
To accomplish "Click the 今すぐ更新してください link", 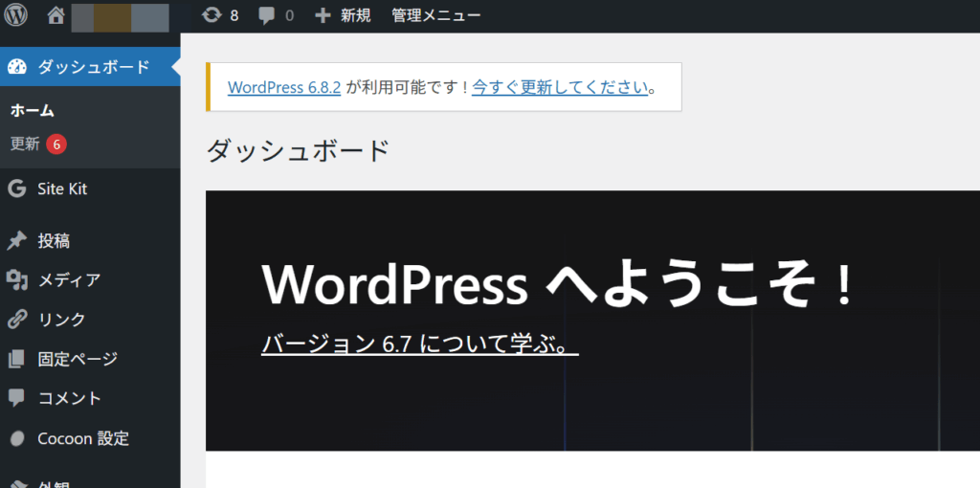I will tap(560, 87).
